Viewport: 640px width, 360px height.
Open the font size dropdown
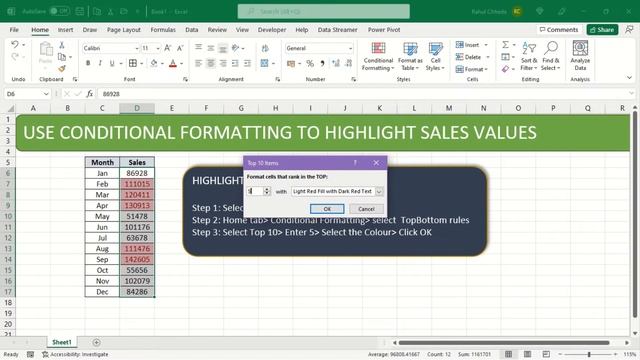pos(158,48)
